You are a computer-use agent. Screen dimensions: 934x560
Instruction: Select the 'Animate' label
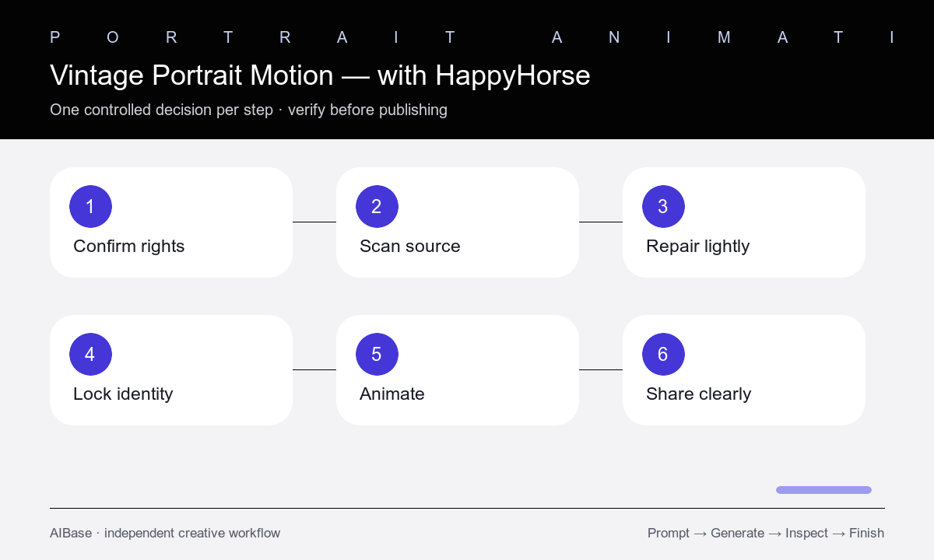tap(392, 394)
